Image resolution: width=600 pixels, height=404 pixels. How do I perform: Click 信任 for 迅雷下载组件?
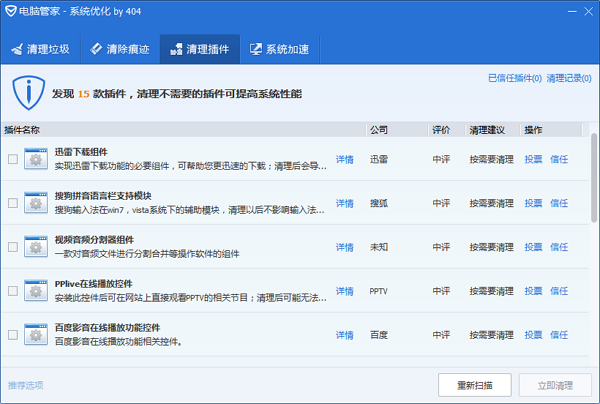[x=559, y=159]
